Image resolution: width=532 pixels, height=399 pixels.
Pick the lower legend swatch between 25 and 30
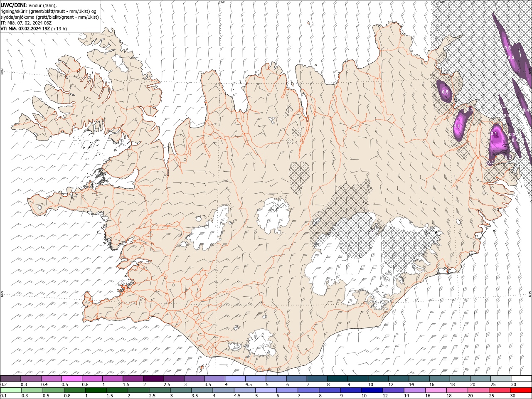pyautogui.click(x=500, y=390)
